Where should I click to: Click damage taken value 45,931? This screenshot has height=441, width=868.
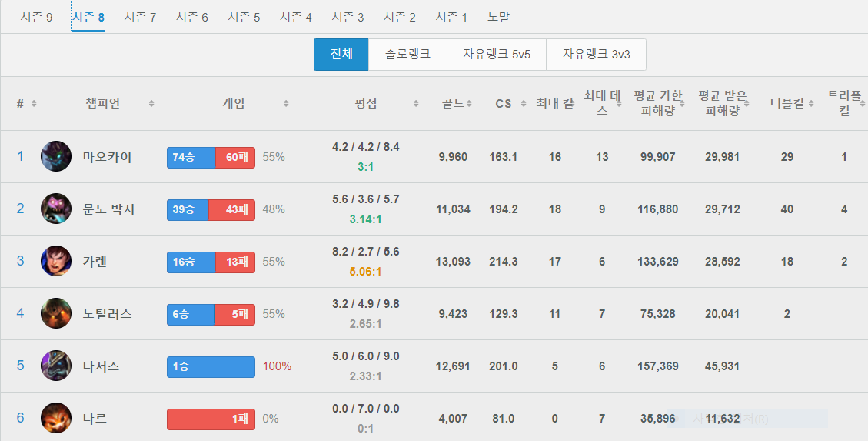[x=722, y=366]
